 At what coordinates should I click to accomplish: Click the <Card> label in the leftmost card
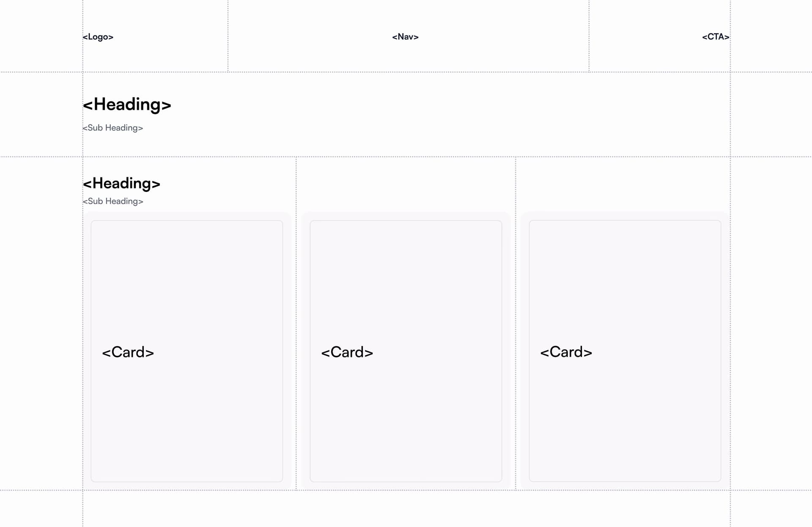point(128,352)
